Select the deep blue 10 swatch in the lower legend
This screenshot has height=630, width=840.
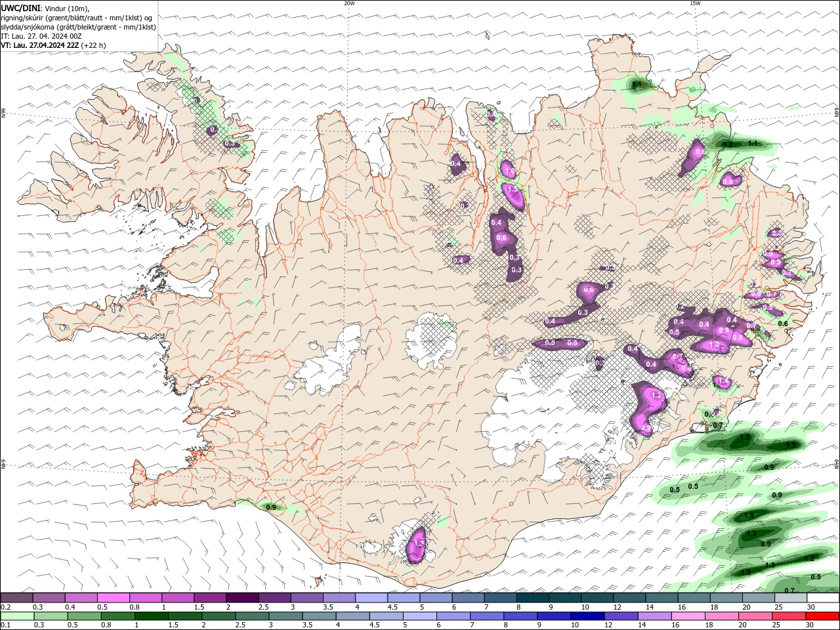tap(588, 616)
